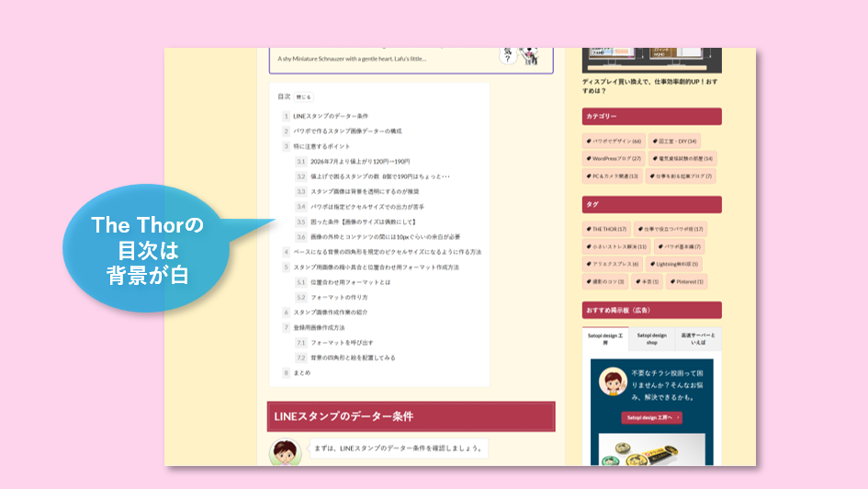Open the 図工室・DIY (34) category

674,142
